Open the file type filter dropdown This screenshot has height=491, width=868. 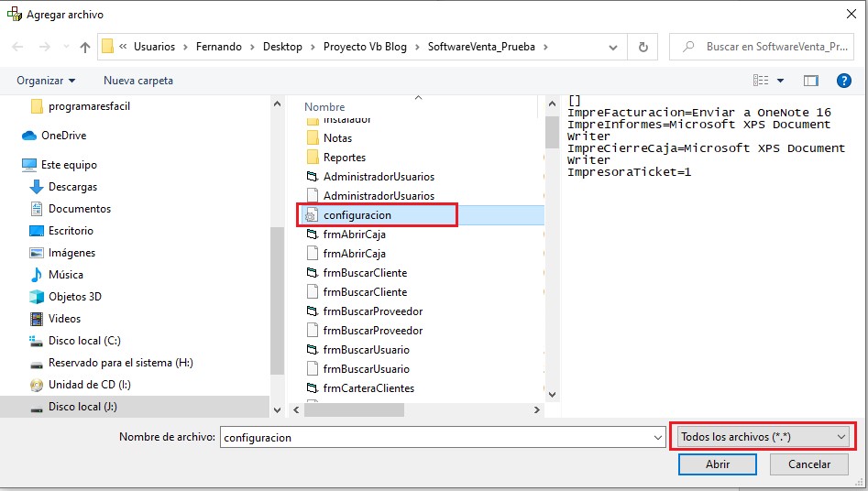tap(763, 437)
